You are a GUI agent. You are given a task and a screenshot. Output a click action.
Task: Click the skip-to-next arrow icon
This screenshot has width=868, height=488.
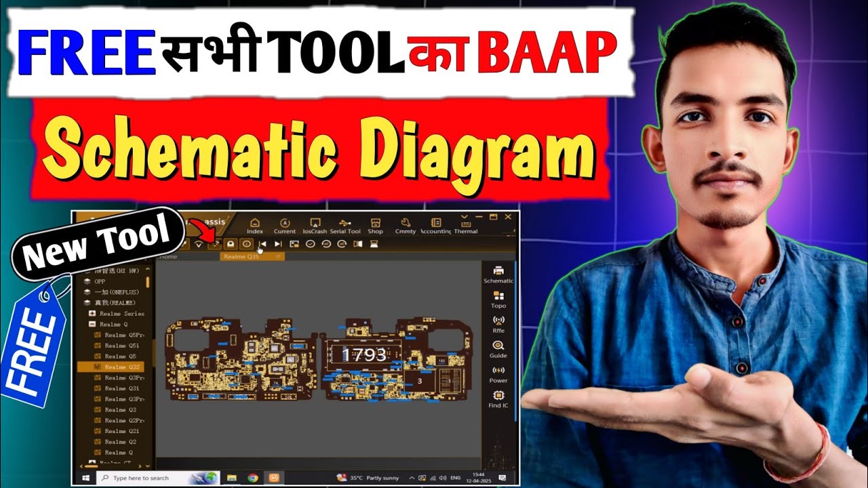[279, 244]
